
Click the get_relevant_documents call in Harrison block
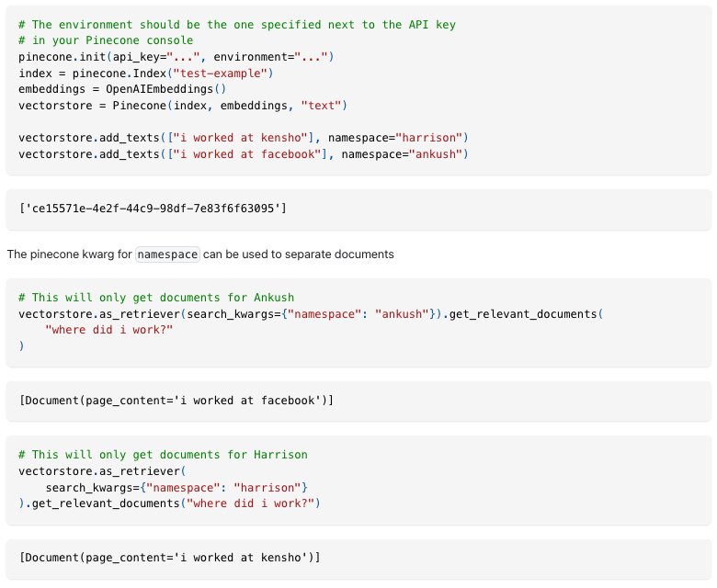[170, 503]
